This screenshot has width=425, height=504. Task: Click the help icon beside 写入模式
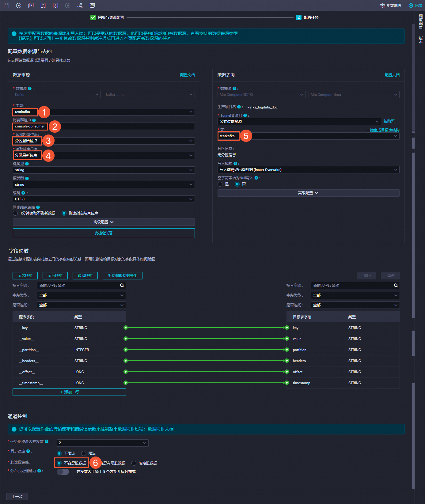[235, 164]
